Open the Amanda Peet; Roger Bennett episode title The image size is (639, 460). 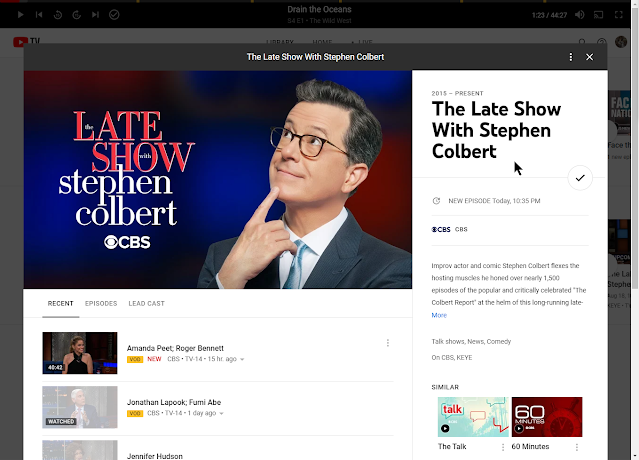[175, 348]
